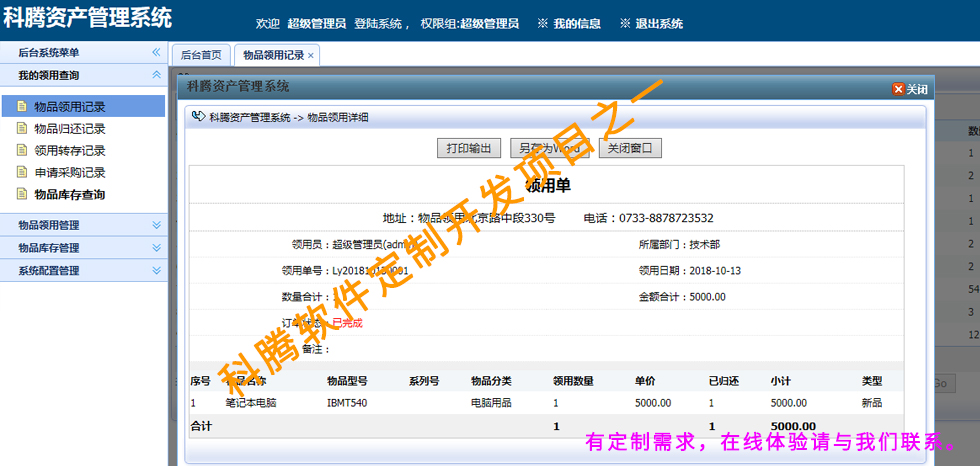Click the 物品型号 column header
This screenshot has width=980, height=466.
(x=347, y=381)
